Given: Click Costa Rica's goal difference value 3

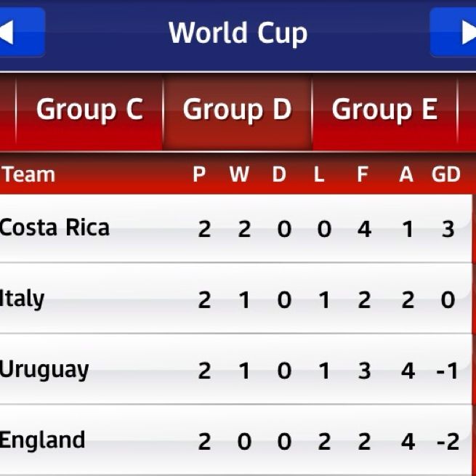Looking at the screenshot, I should [x=448, y=229].
